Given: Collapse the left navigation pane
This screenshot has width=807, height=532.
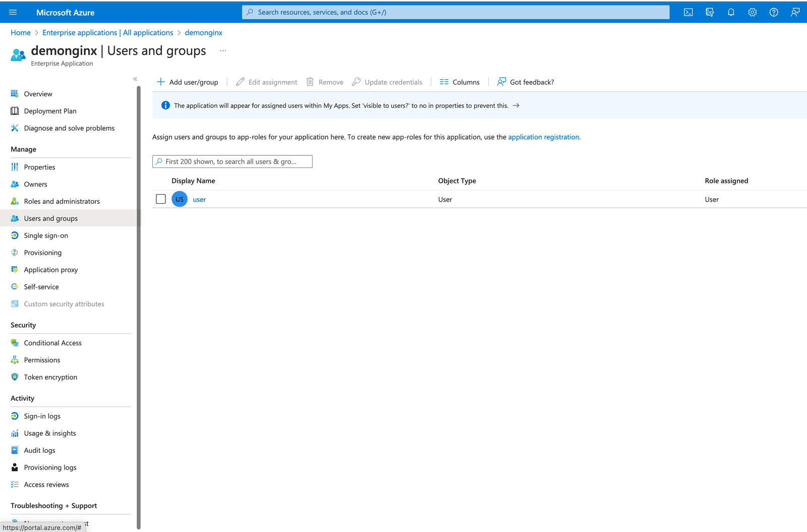Looking at the screenshot, I should 135,79.
